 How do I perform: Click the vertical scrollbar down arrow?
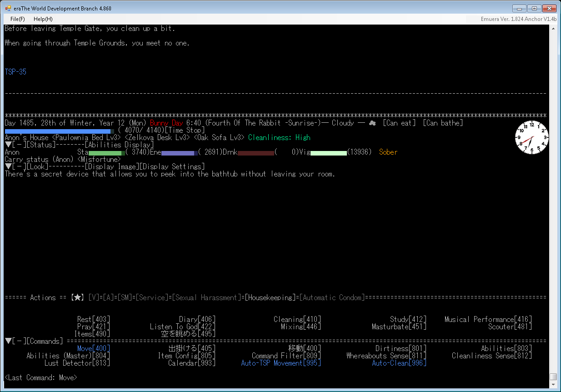coord(553,385)
